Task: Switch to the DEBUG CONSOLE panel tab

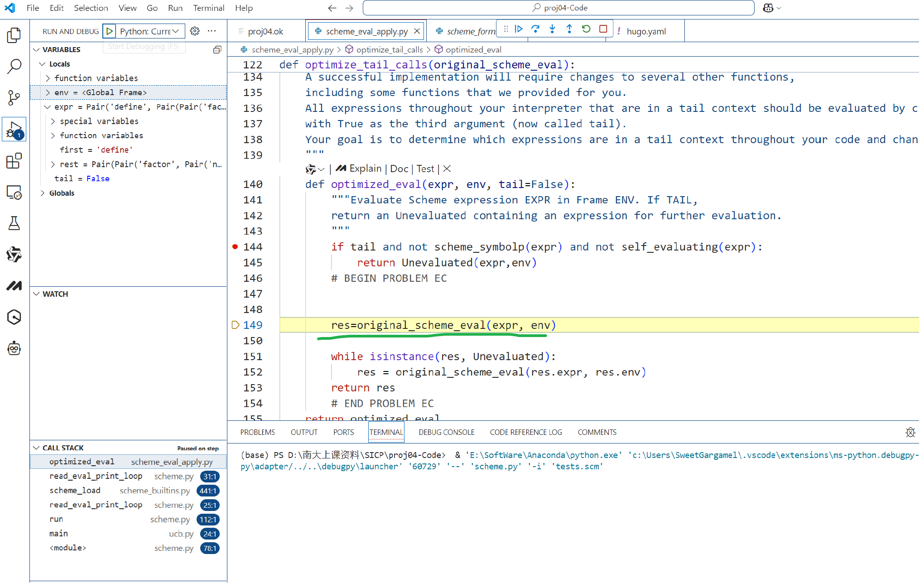Action: pyautogui.click(x=446, y=432)
